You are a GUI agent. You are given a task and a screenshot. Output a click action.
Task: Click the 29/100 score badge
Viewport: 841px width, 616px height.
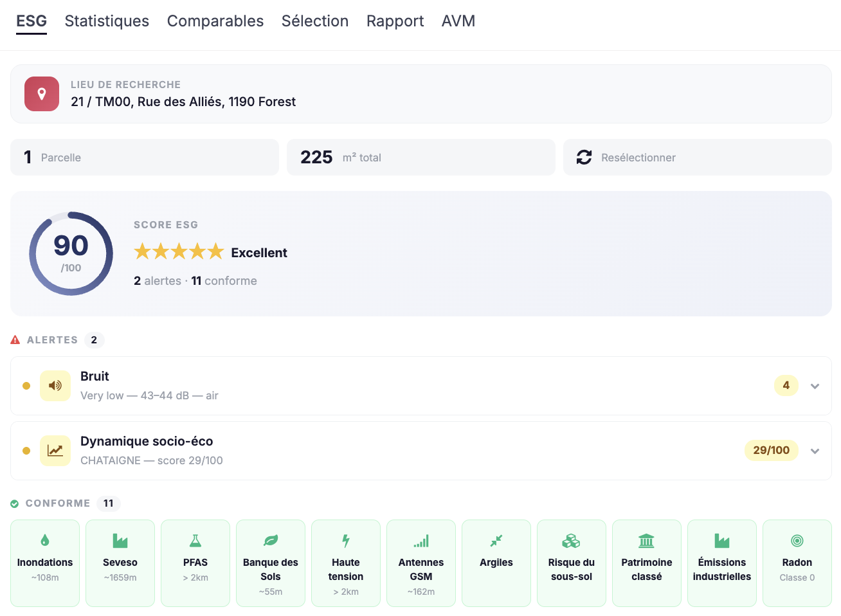[x=771, y=450]
